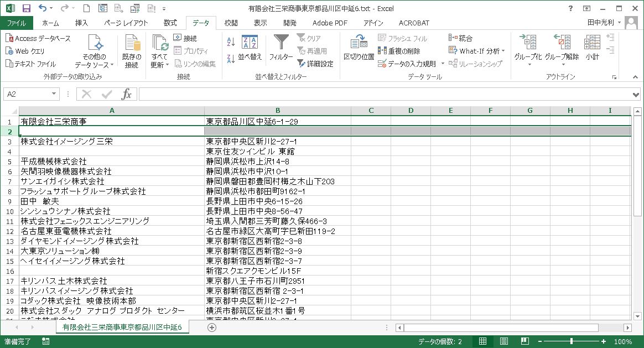Click フラッシュ フィル flash fill
The image size is (644, 348).
(x=403, y=38)
